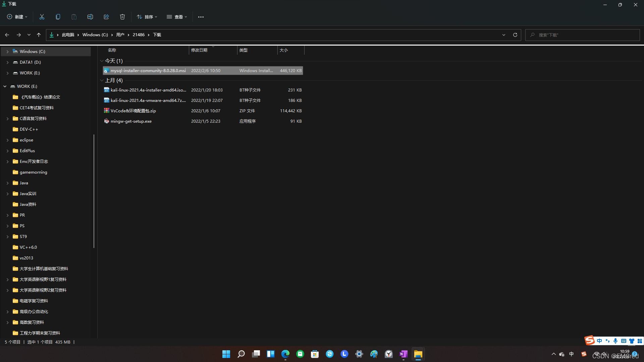
Task: Open the three-dots more options menu
Action: click(201, 17)
